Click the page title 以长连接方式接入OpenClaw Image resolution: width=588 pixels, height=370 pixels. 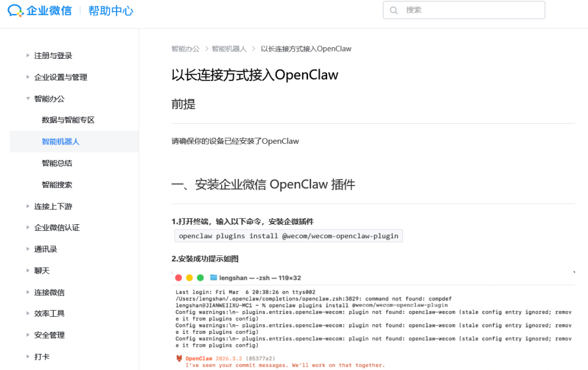point(255,75)
